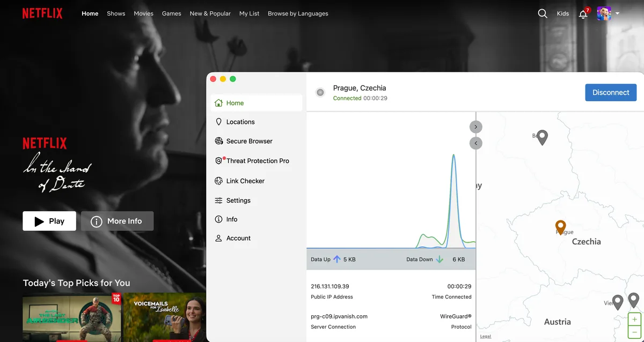Click the Home house icon in VPN sidebar
644x342 pixels.
(218, 103)
